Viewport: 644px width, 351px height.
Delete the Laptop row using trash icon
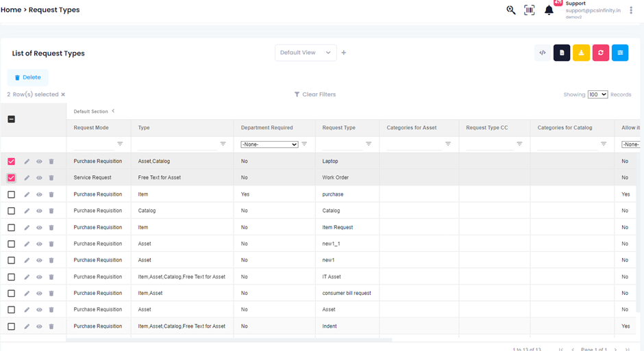pyautogui.click(x=51, y=161)
